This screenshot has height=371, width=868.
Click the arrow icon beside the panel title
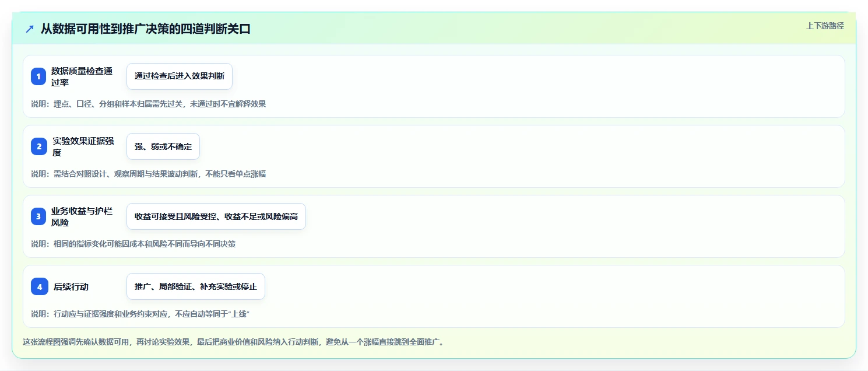coord(30,29)
